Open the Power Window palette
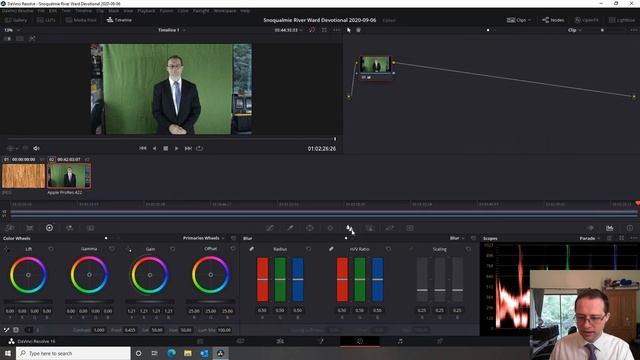This screenshot has width=640, height=360. 310,228
